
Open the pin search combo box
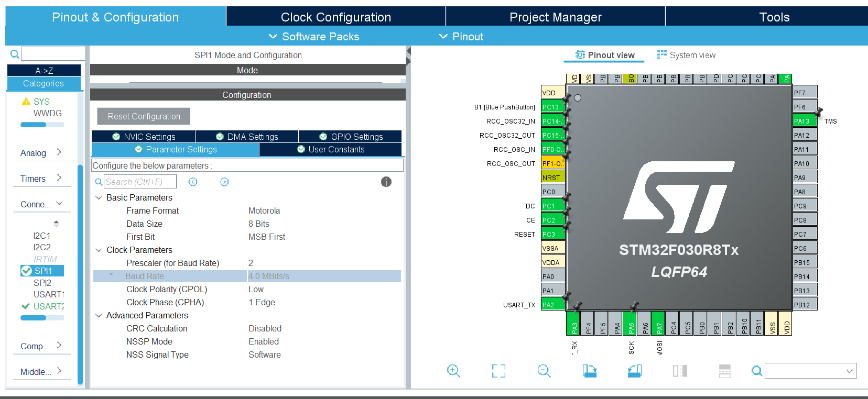[x=810, y=371]
